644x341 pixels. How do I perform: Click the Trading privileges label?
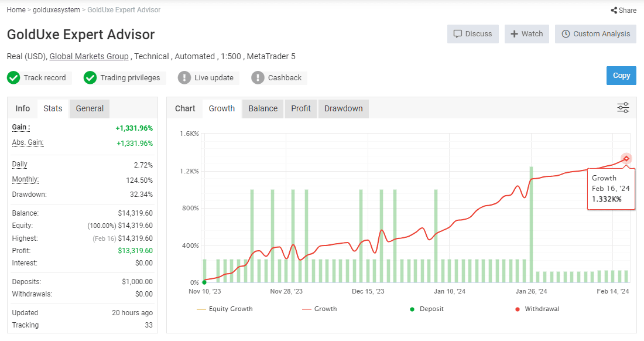click(130, 78)
